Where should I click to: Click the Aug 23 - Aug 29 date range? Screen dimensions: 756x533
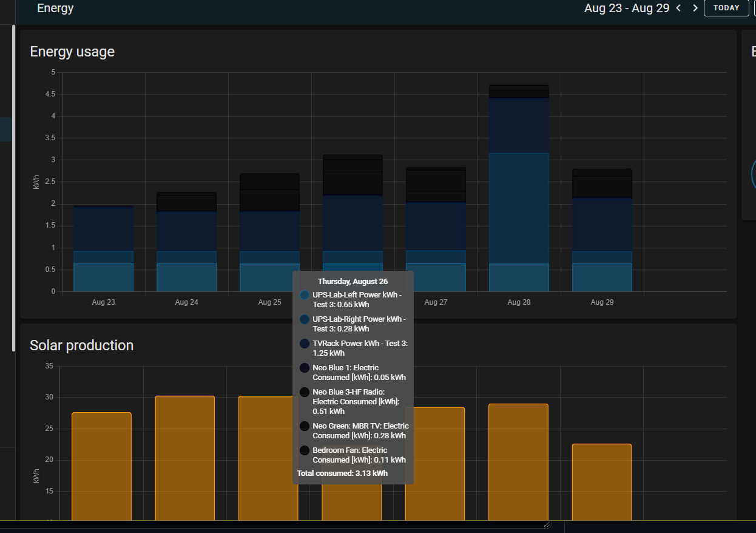(x=627, y=8)
